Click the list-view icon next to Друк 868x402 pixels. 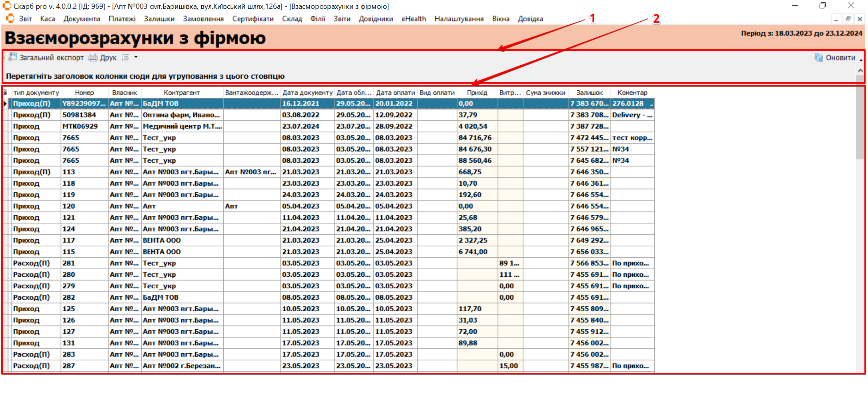(126, 58)
